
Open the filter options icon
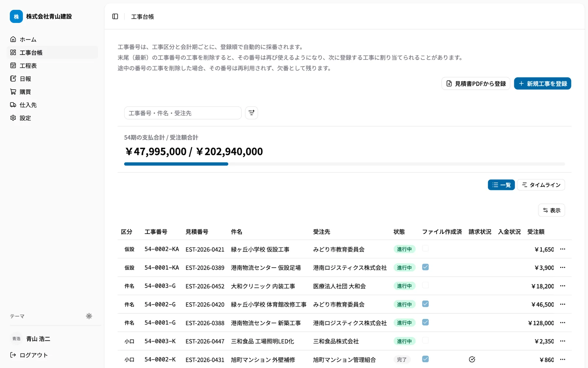pyautogui.click(x=252, y=113)
